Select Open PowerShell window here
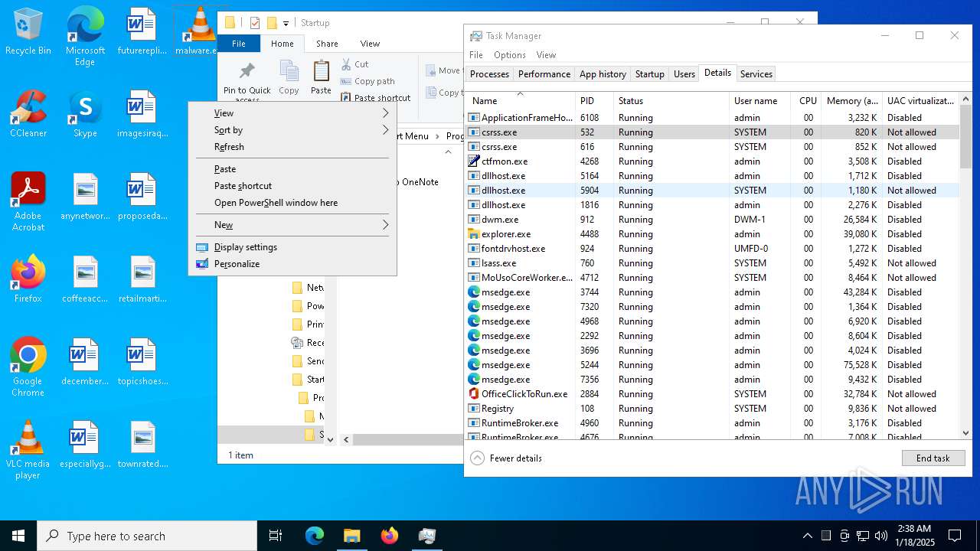This screenshot has width=980, height=551. pos(292,203)
